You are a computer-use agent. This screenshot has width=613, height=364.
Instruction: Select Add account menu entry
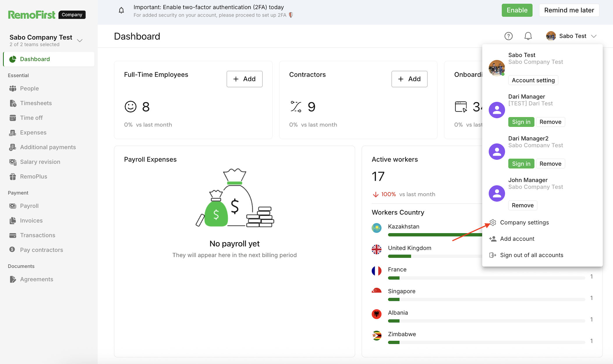[x=517, y=239]
